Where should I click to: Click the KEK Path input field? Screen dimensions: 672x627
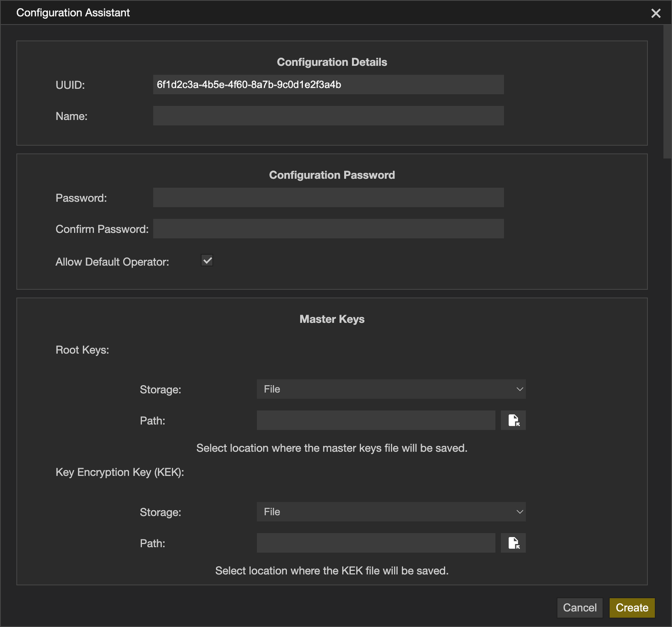376,543
